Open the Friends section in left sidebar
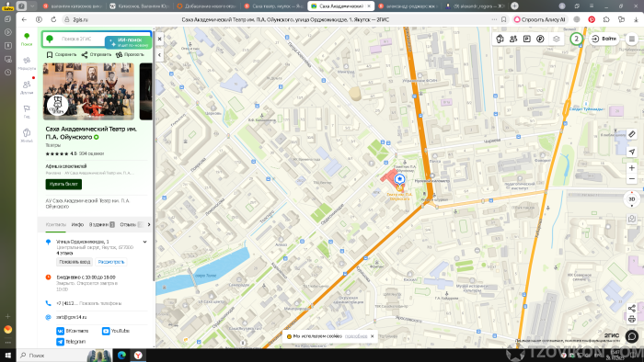The width and height of the screenshot is (644, 362). pyautogui.click(x=27, y=87)
